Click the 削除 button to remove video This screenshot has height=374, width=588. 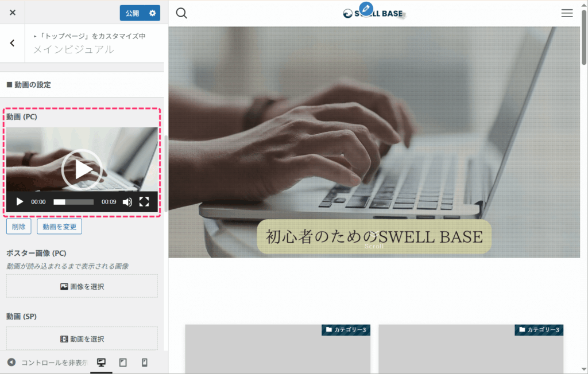point(19,227)
